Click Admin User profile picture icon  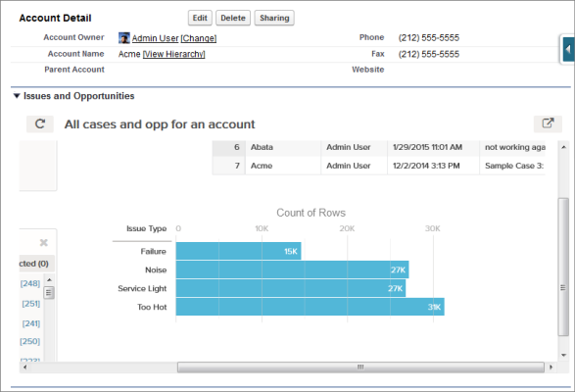[x=124, y=38]
